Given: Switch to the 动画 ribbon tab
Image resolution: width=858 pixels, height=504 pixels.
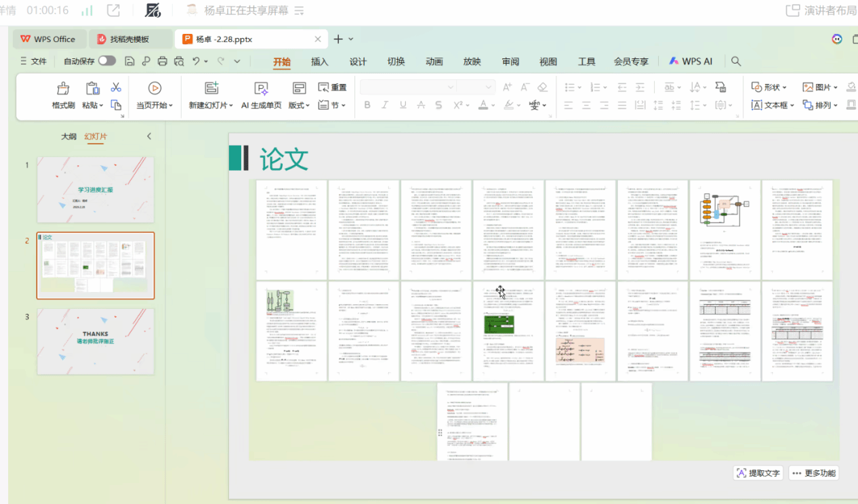Looking at the screenshot, I should [434, 62].
